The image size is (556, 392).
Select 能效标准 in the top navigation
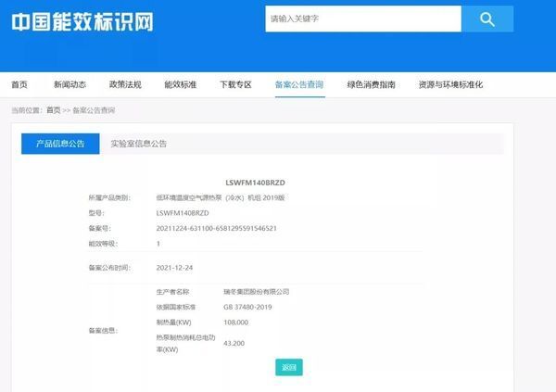click(180, 84)
